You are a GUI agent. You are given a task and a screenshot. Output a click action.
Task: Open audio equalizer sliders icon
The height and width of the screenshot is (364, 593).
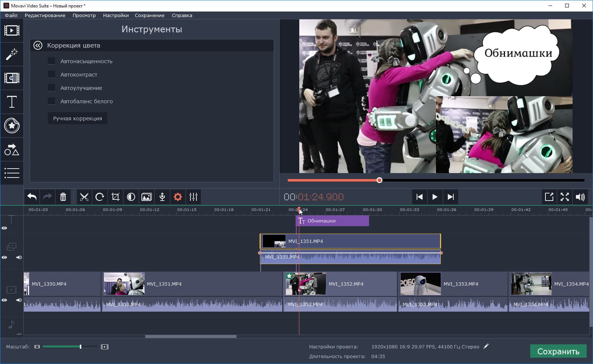pyautogui.click(x=193, y=197)
